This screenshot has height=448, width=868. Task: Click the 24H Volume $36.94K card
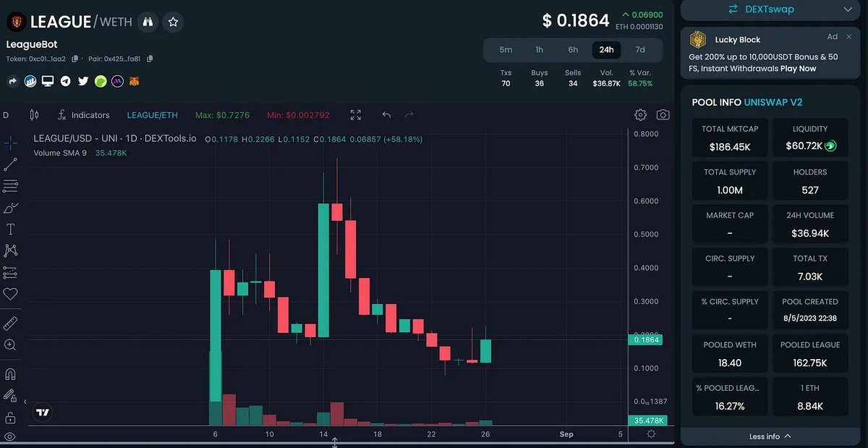[810, 224]
